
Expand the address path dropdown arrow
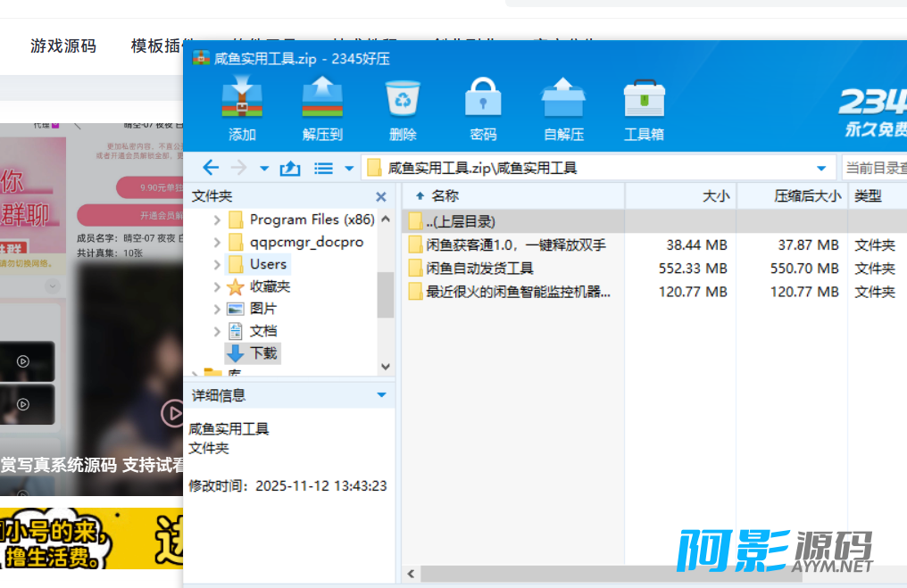(x=821, y=168)
